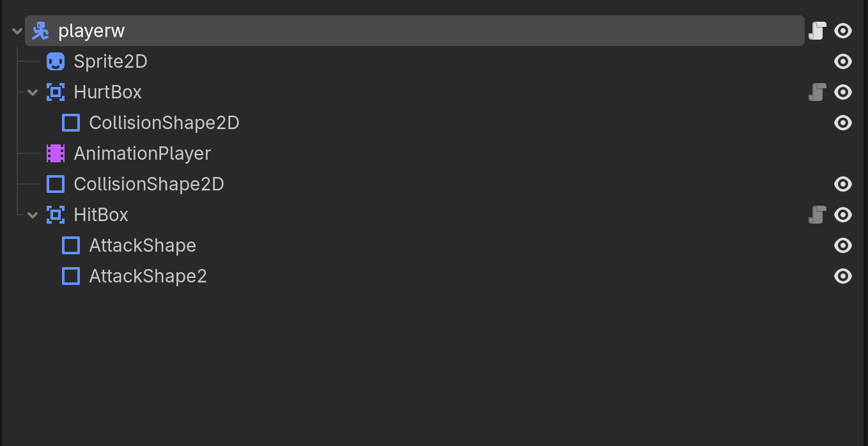Collapse the HurtBox node children
Viewport: 868px width, 446px height.
(33, 92)
